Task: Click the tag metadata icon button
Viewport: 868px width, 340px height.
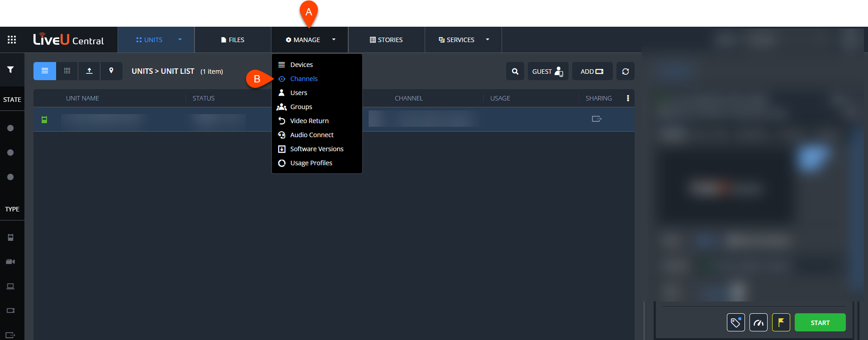Action: pyautogui.click(x=736, y=322)
